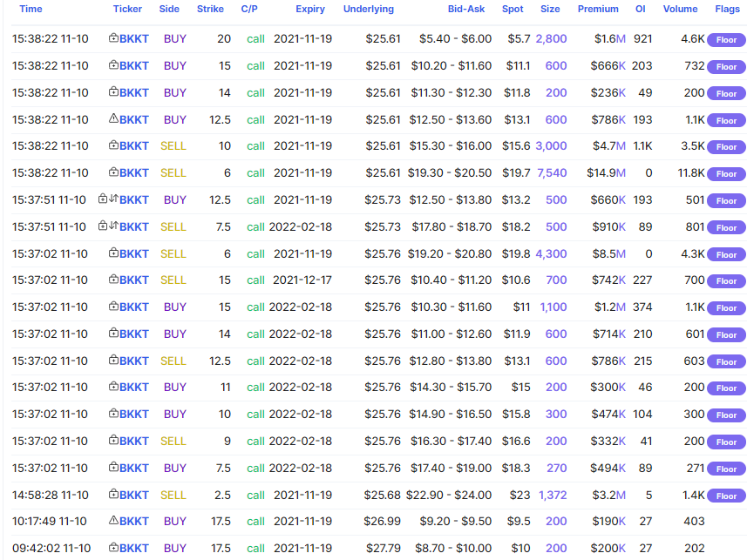Sort by the Time column header
747x560 pixels.
(31, 9)
